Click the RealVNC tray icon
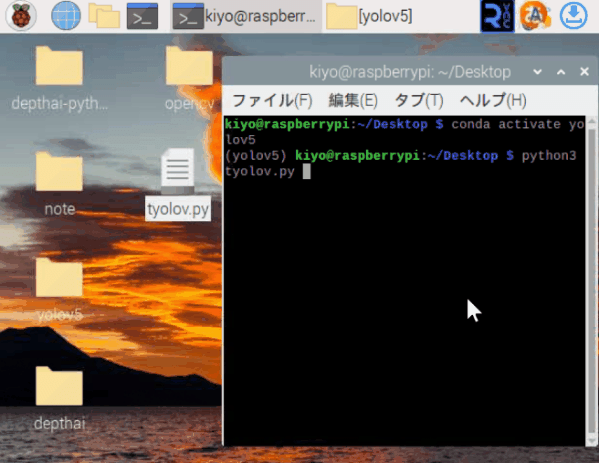Screen dimensions: 599x463 click(497, 16)
